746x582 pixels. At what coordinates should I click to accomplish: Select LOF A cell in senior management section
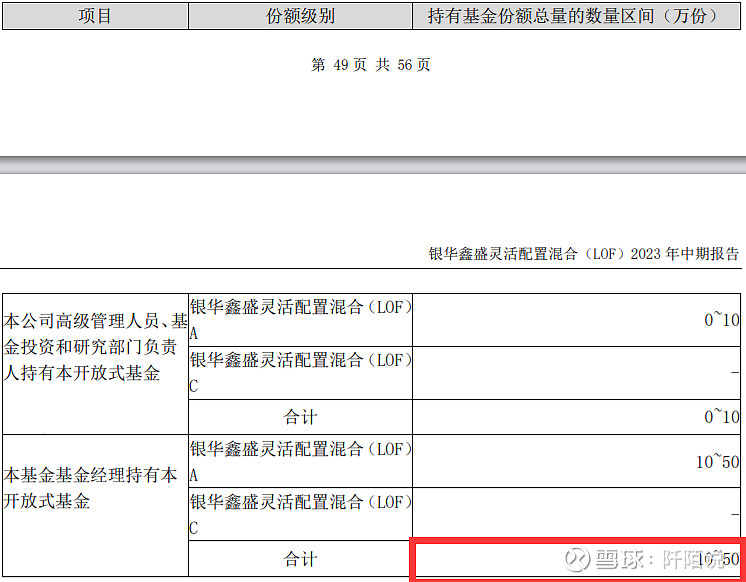(x=300, y=320)
